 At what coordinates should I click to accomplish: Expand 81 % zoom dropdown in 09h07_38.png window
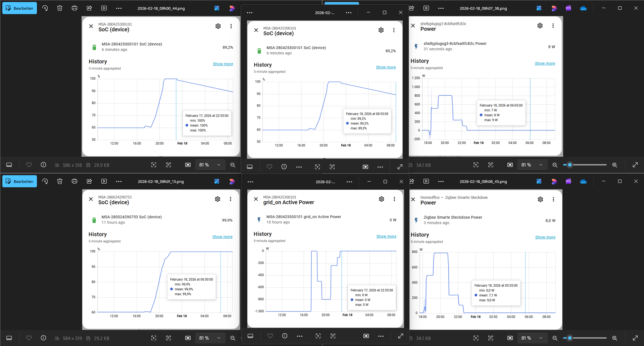541,165
